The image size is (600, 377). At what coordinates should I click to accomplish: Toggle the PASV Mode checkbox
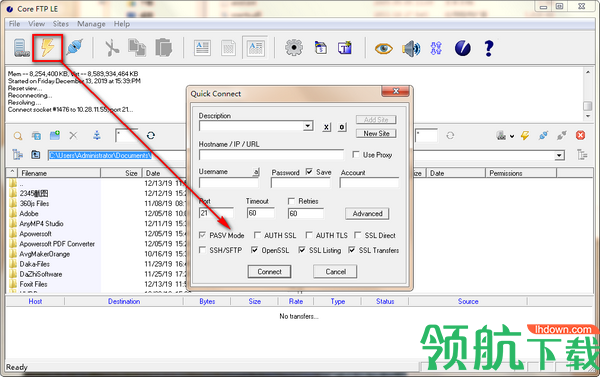[x=202, y=235]
